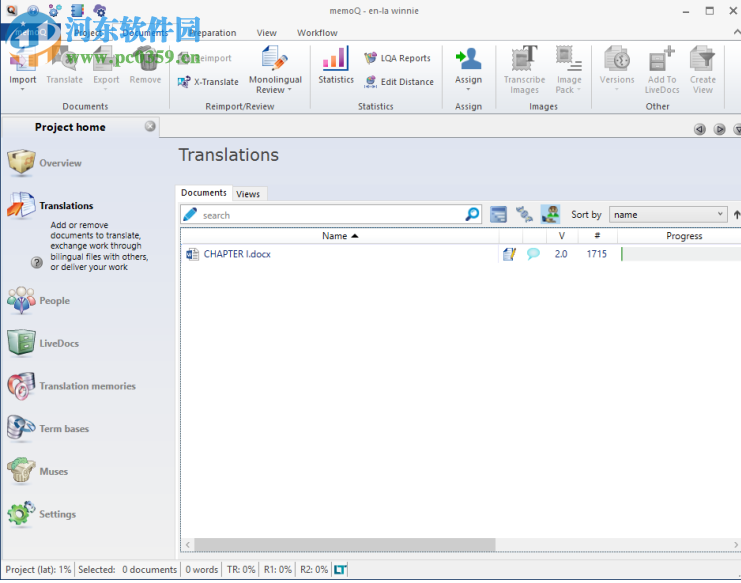Click the Image Pack icon
741x583 pixels.
pyautogui.click(x=569, y=59)
